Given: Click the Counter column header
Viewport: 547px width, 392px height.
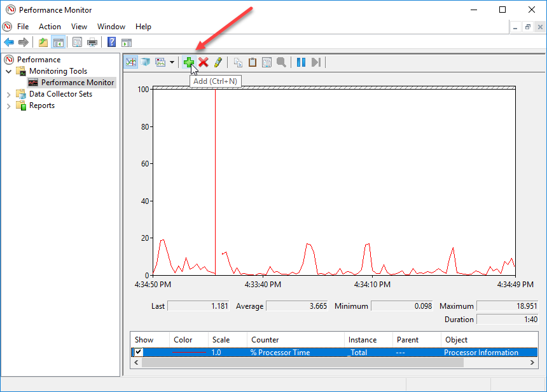Looking at the screenshot, I should click(296, 340).
